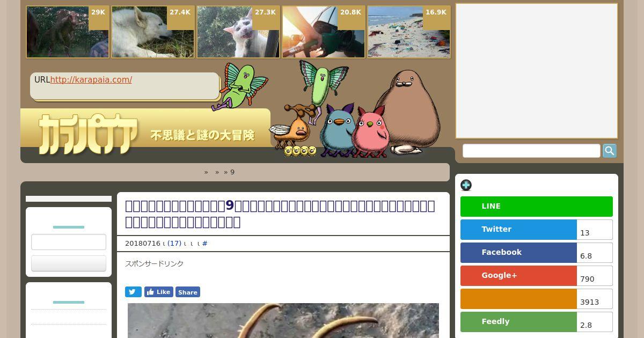Click the # link in article meta
Screen dimensions: 644x338
[205, 244]
